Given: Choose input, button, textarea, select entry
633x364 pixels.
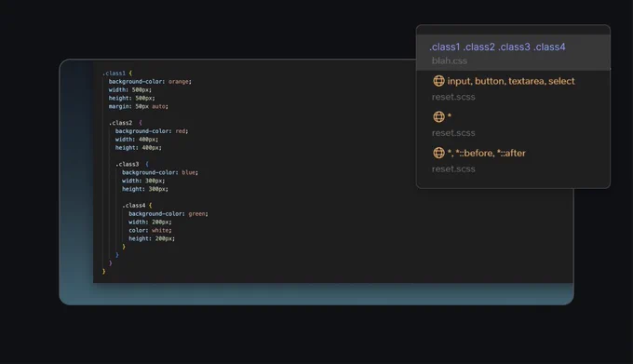Looking at the screenshot, I should tap(511, 81).
